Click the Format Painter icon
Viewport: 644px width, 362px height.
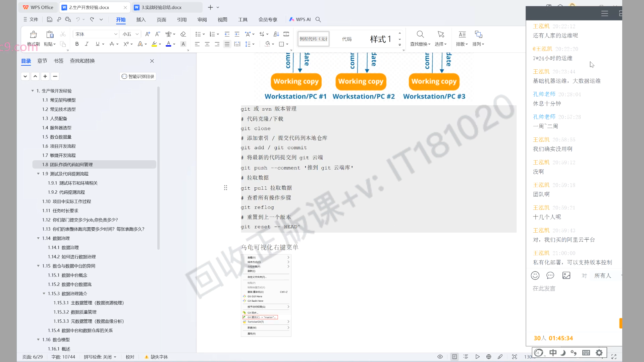click(x=34, y=35)
